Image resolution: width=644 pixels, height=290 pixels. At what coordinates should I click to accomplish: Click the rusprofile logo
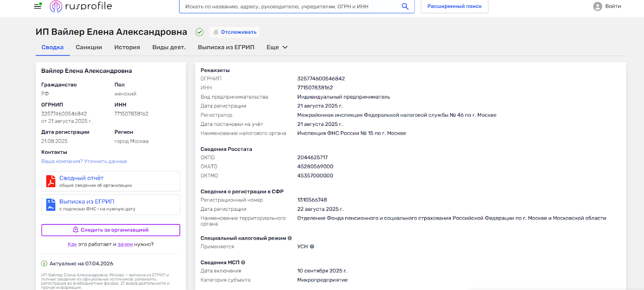[81, 6]
